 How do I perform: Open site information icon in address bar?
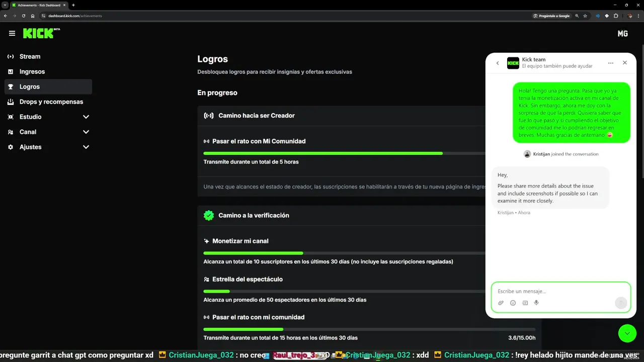[x=44, y=16]
